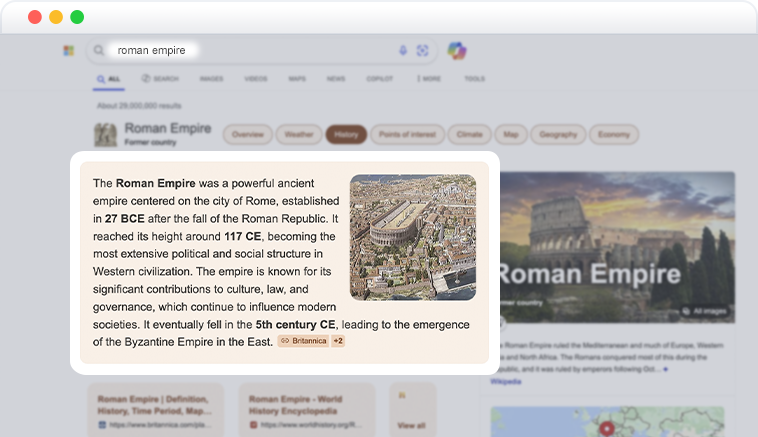Image resolution: width=758 pixels, height=437 pixels.
Task: Click the Roman Empire entity thumbnail
Action: [105, 134]
